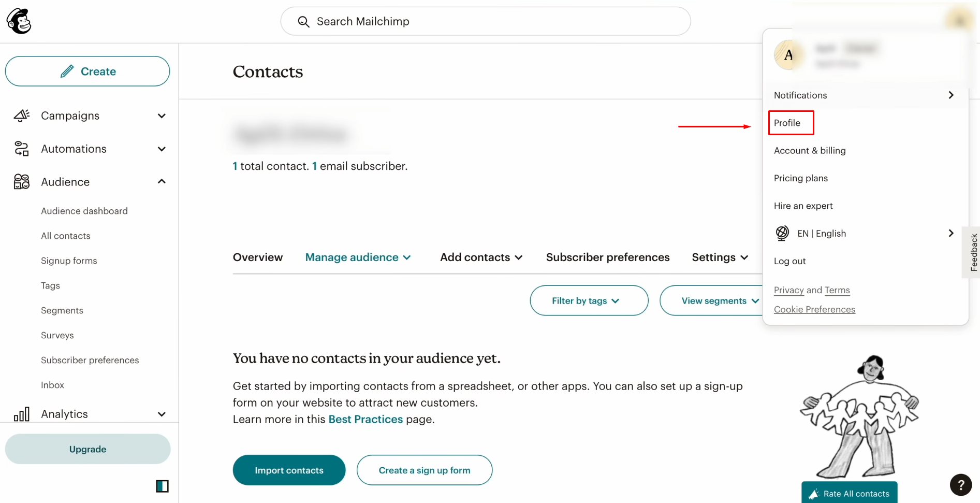Click the Automations flow icon
980x503 pixels.
[x=22, y=149]
